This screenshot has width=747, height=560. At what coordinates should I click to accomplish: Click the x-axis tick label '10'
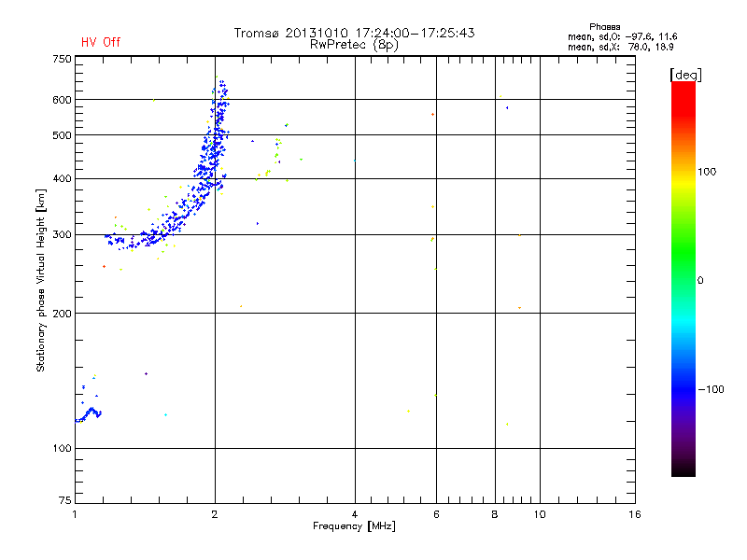[540, 514]
